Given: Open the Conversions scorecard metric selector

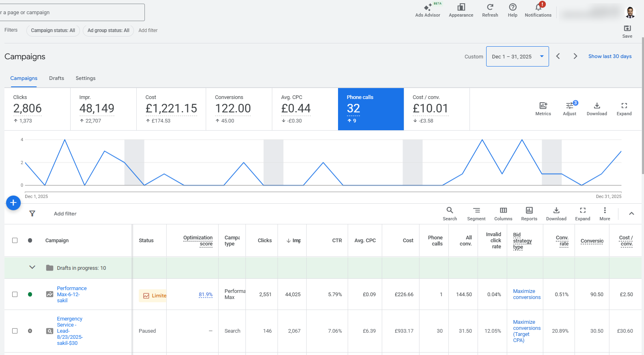Looking at the screenshot, I should tap(239, 109).
